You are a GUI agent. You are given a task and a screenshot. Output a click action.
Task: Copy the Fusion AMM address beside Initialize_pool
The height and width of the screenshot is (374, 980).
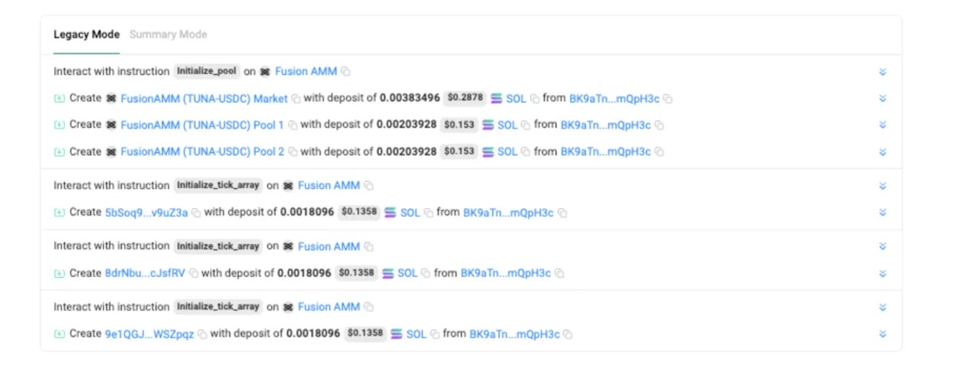click(x=346, y=71)
